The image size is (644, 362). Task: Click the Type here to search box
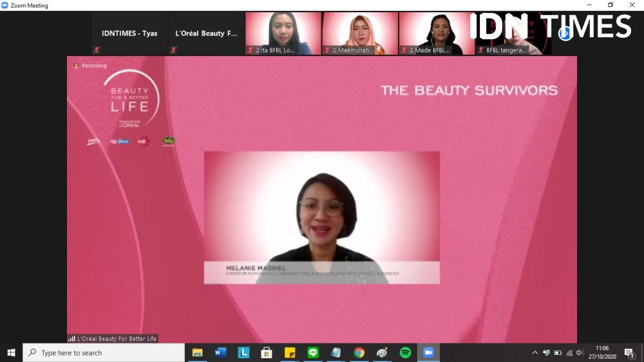[104, 352]
